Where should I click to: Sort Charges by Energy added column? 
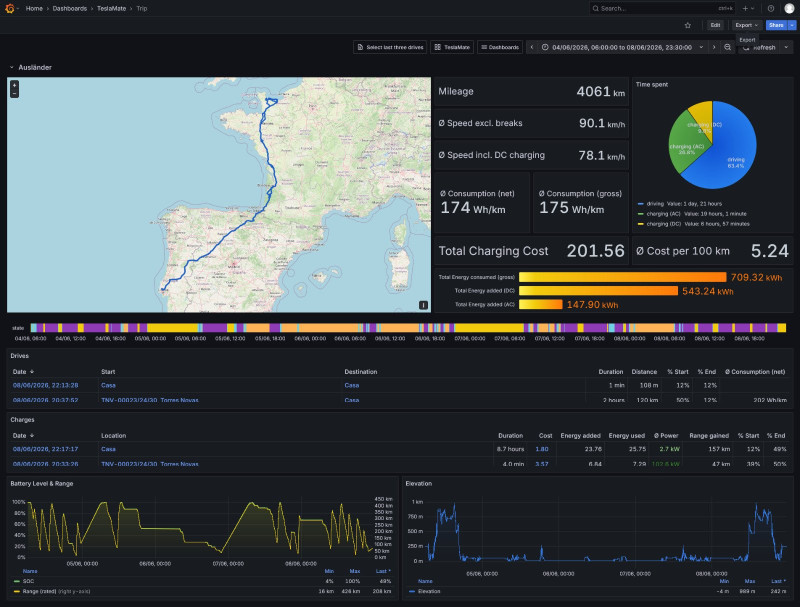pos(580,436)
